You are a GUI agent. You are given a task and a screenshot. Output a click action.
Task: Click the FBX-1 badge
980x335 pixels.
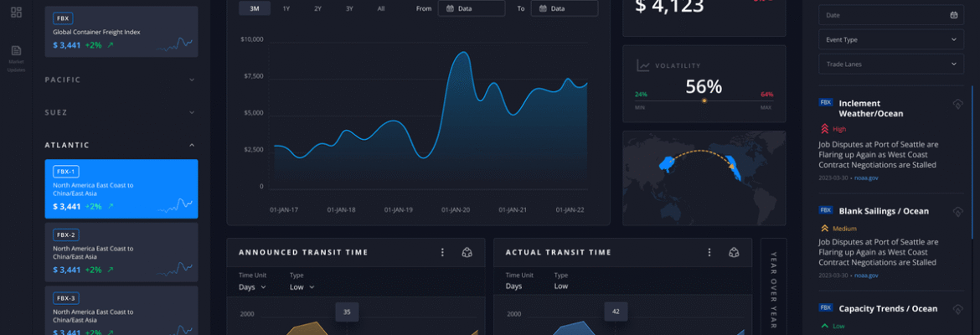pos(66,172)
